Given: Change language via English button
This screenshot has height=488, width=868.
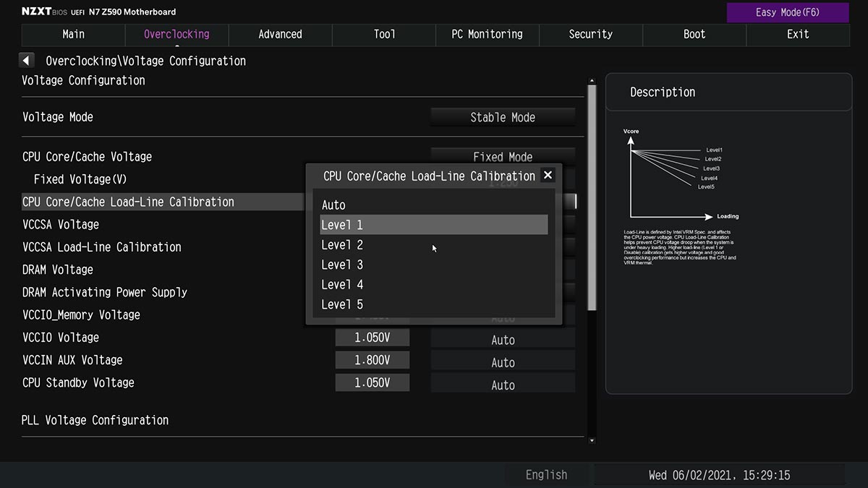Looking at the screenshot, I should tap(546, 475).
